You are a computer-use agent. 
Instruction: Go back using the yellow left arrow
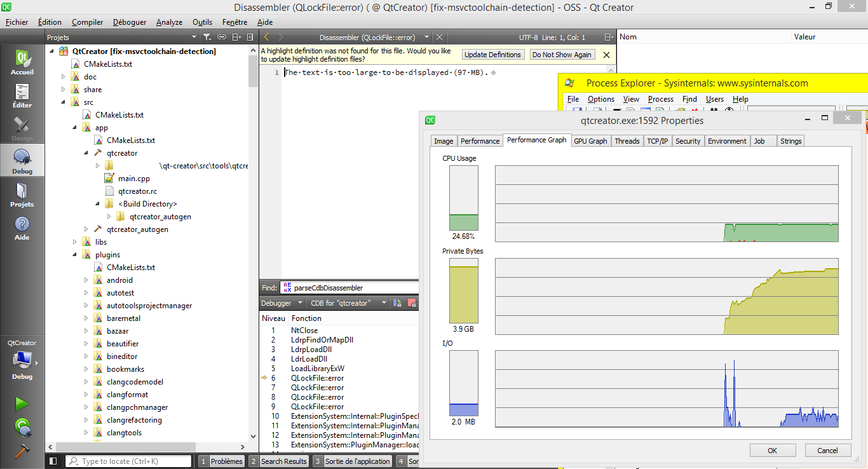(267, 37)
